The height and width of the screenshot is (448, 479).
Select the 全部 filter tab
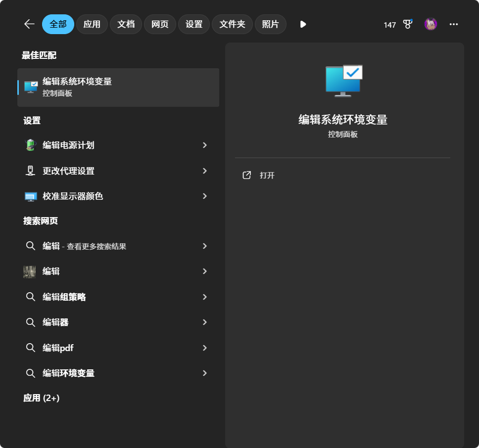point(58,24)
